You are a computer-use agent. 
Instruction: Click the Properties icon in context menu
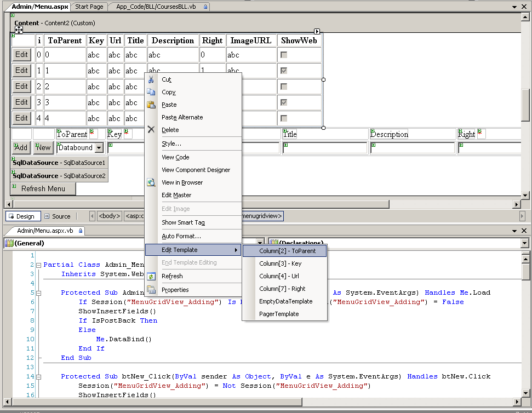point(152,290)
